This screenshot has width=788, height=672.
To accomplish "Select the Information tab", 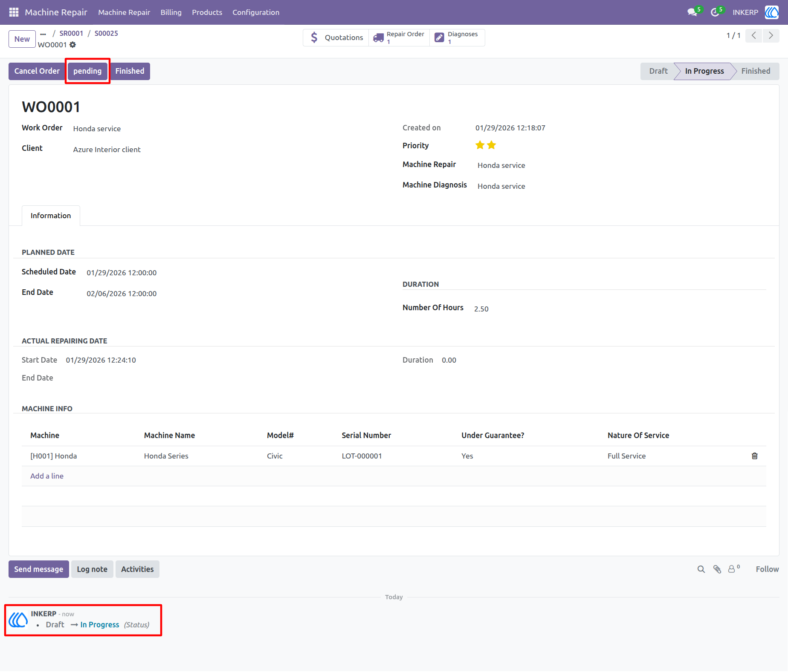I will pyautogui.click(x=51, y=216).
